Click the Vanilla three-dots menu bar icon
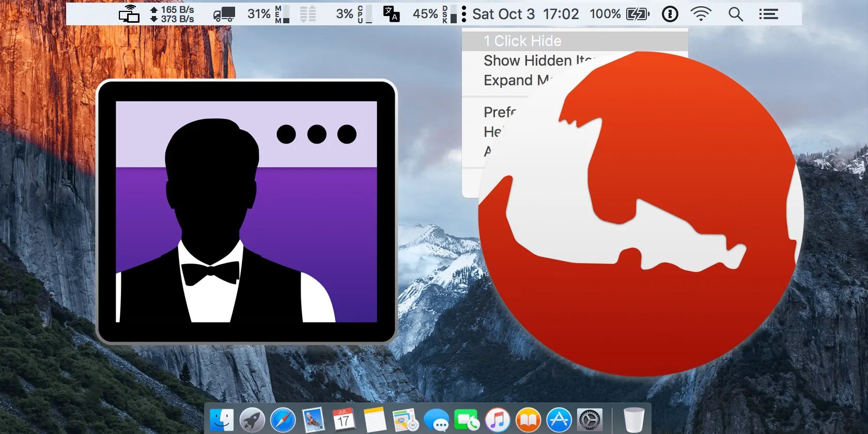Viewport: 868px width, 434px height. 464,14
